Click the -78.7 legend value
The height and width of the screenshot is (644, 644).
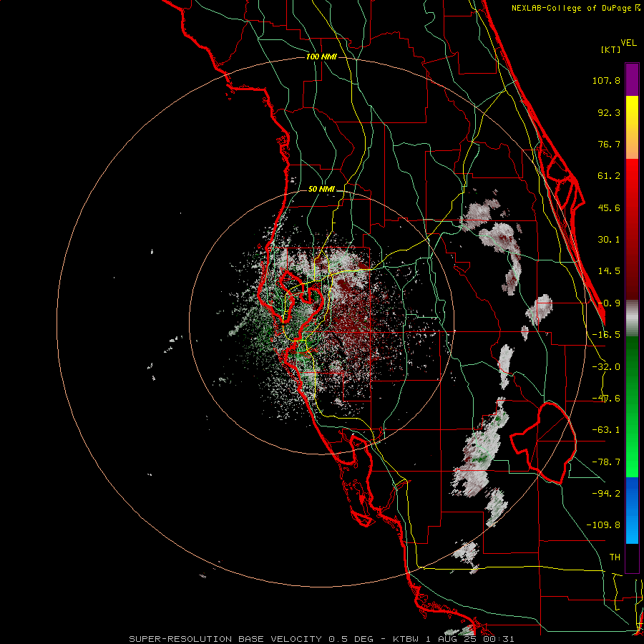tap(606, 462)
